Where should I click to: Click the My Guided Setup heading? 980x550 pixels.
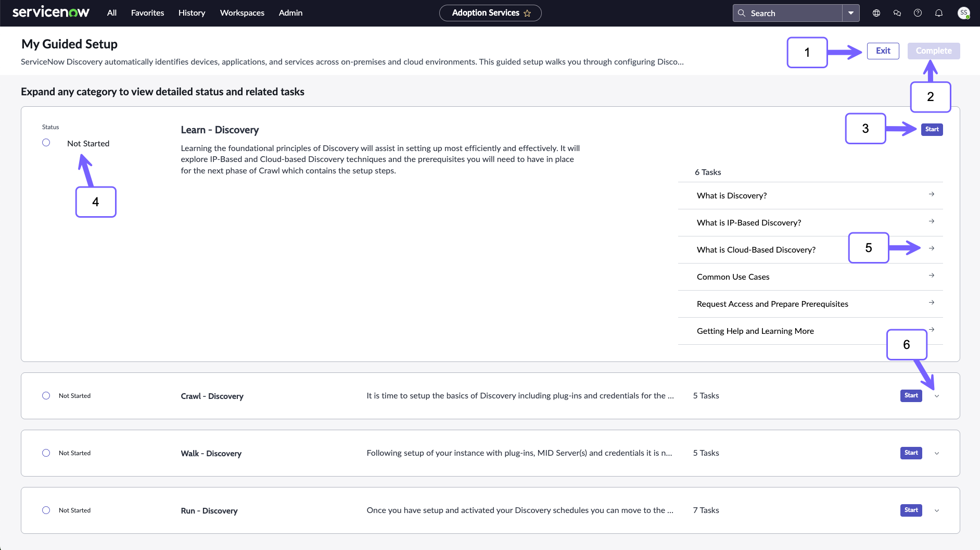point(69,44)
